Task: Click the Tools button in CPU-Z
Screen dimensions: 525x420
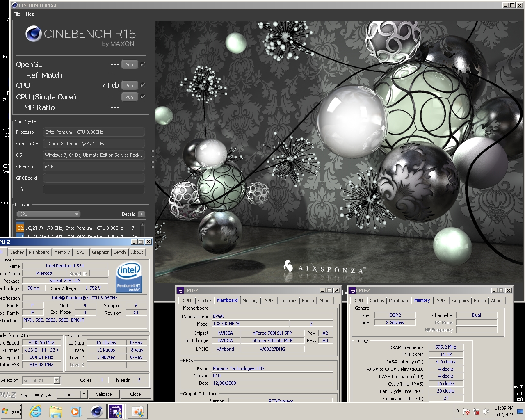Action: pyautogui.click(x=69, y=394)
